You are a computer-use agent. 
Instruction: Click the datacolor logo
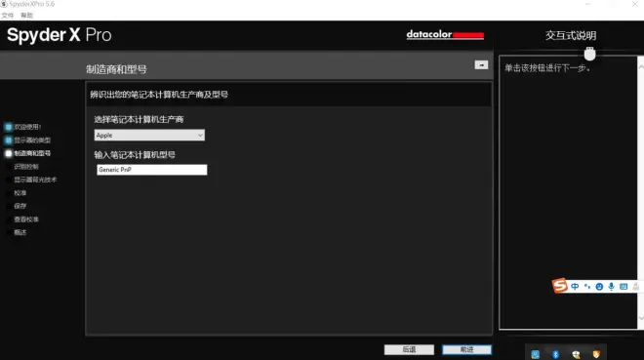[445, 35]
